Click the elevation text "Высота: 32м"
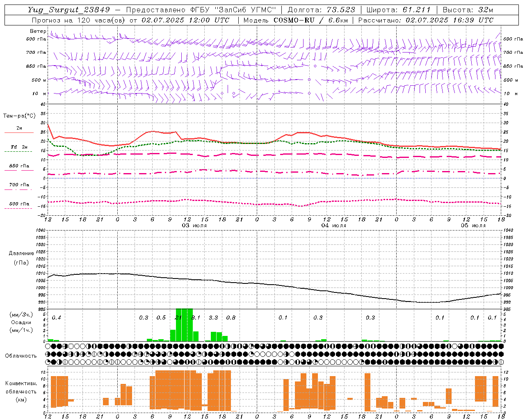Screen dimensions: 525x420 467,10
